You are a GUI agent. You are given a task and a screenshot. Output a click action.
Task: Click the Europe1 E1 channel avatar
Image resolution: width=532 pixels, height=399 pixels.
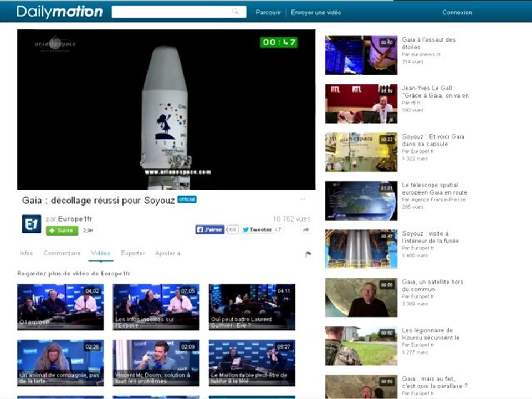point(32,224)
